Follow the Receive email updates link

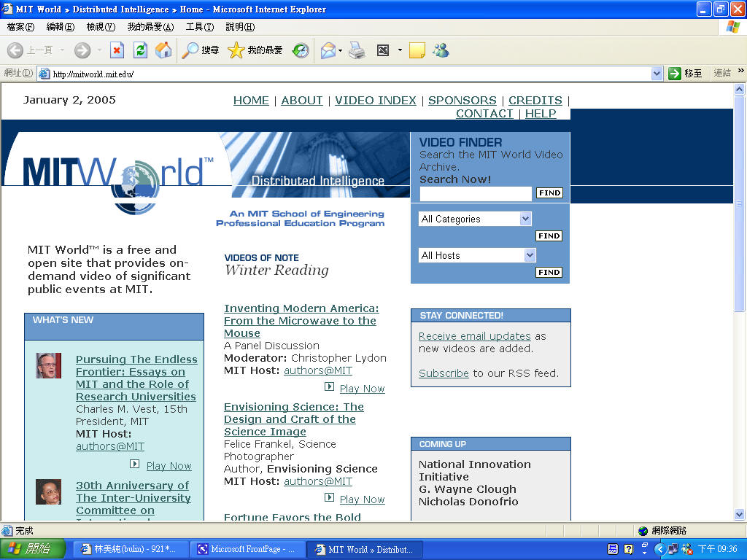click(474, 336)
